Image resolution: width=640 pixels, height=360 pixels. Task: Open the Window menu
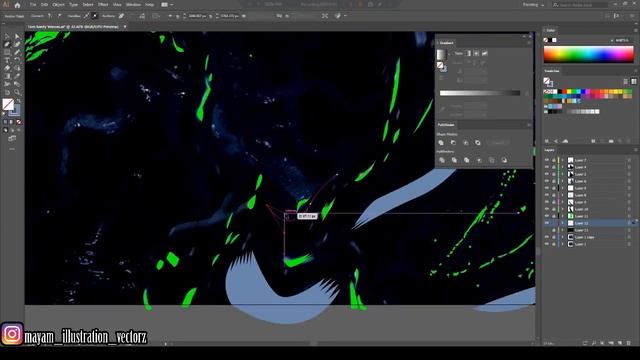pos(133,5)
